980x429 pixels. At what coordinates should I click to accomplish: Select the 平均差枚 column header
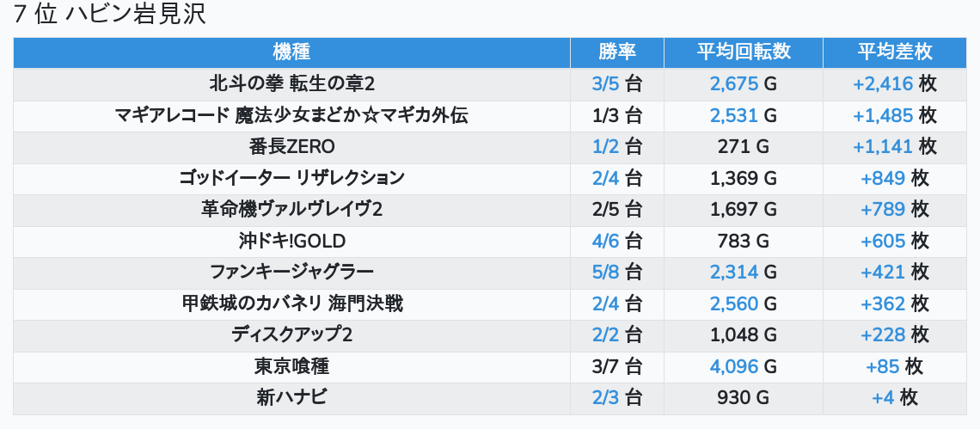(895, 52)
